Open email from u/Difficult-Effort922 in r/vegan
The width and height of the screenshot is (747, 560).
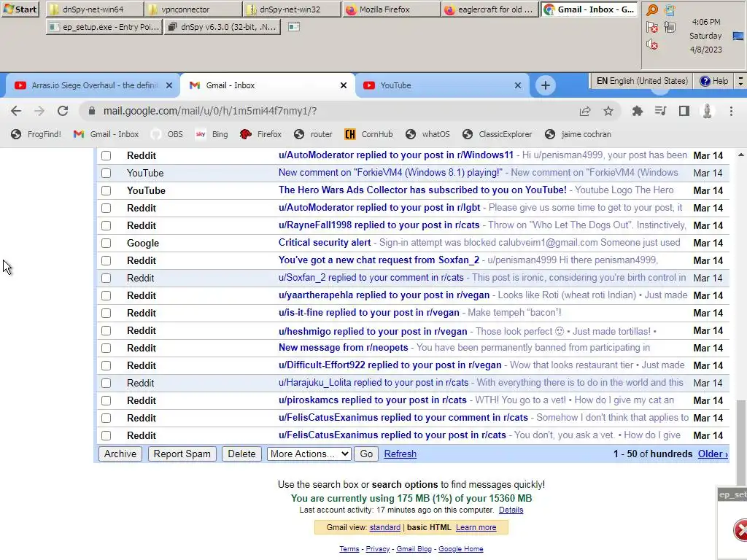pyautogui.click(x=413, y=365)
